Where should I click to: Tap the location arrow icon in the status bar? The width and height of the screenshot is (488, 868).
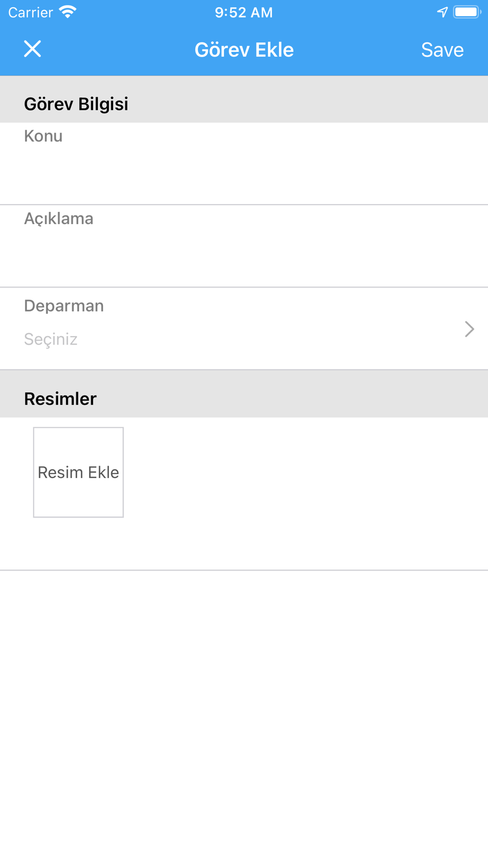click(x=442, y=12)
